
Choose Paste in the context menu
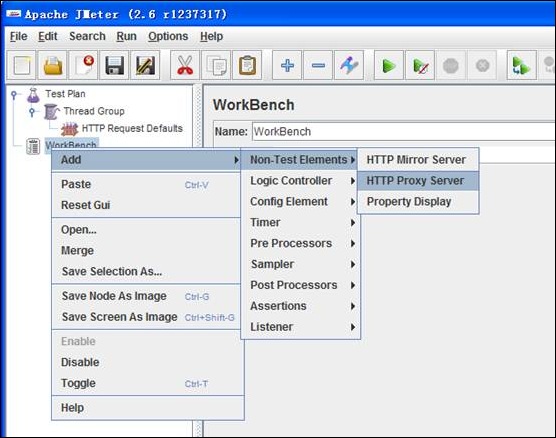[146, 184]
